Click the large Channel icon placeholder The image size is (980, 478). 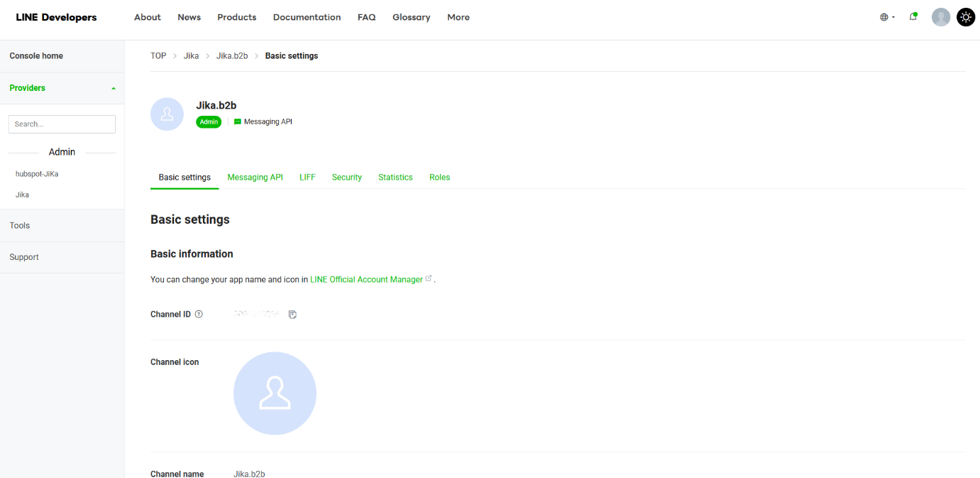[x=275, y=393]
